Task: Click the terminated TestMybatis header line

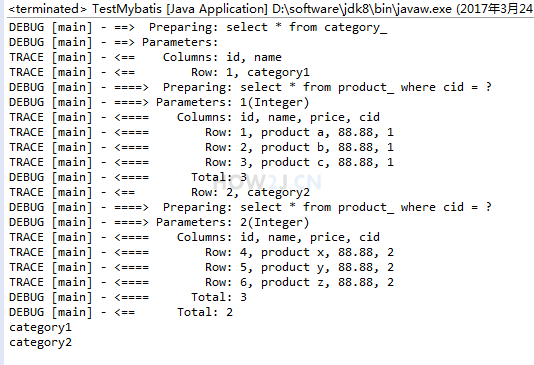Action: tap(271, 9)
